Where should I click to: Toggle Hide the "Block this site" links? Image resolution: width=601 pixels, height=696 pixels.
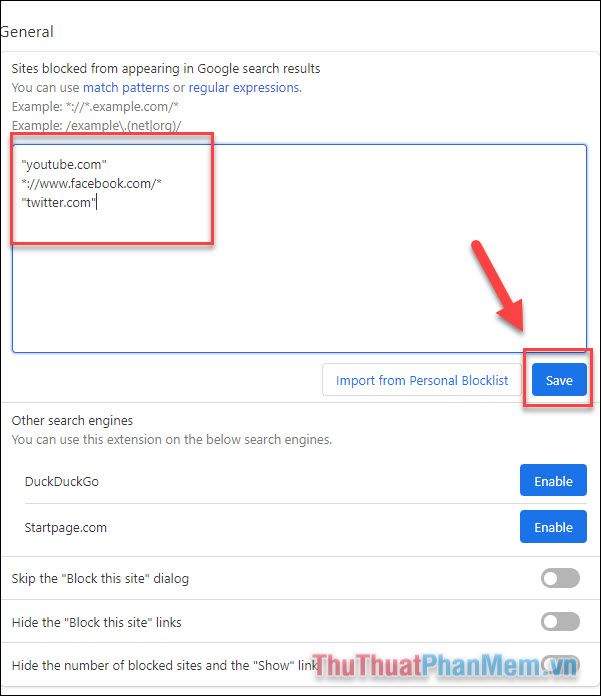[x=560, y=621]
